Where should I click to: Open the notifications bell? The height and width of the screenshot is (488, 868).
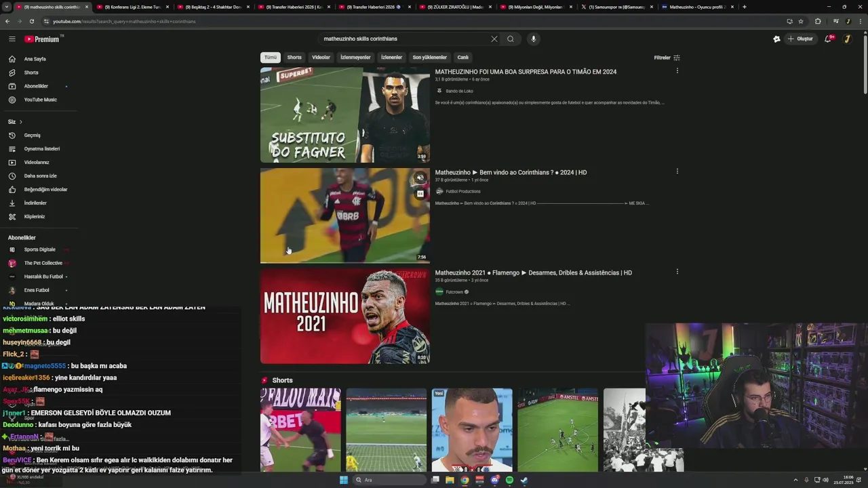[828, 39]
